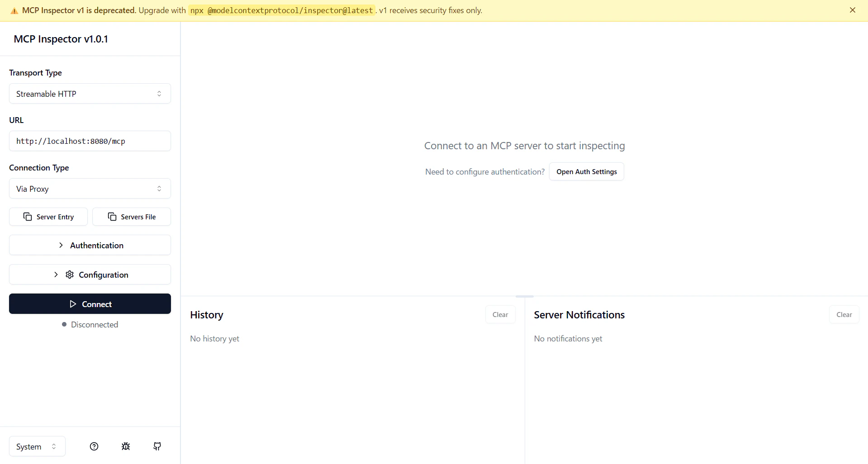This screenshot has height=464, width=868.
Task: Open the Connection Type dropdown
Action: (x=90, y=189)
